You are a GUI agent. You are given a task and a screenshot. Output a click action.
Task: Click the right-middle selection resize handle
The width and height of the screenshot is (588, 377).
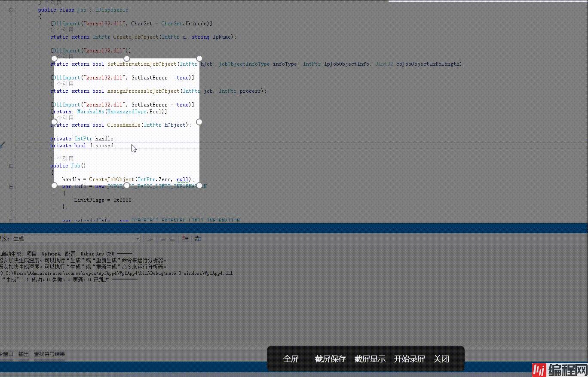pyautogui.click(x=199, y=122)
